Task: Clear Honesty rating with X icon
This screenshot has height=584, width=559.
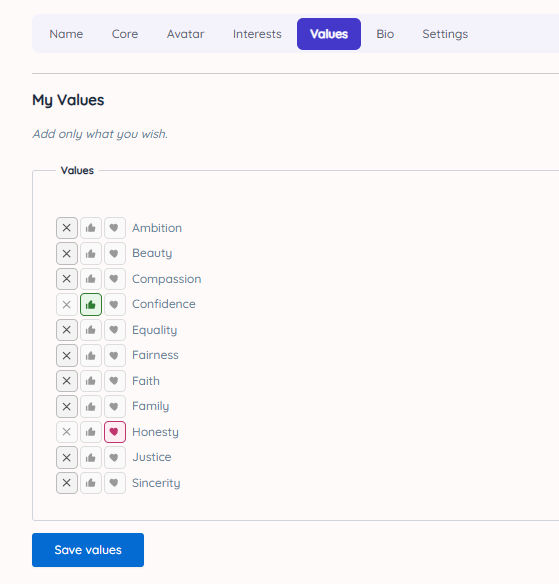Action: pos(67,432)
